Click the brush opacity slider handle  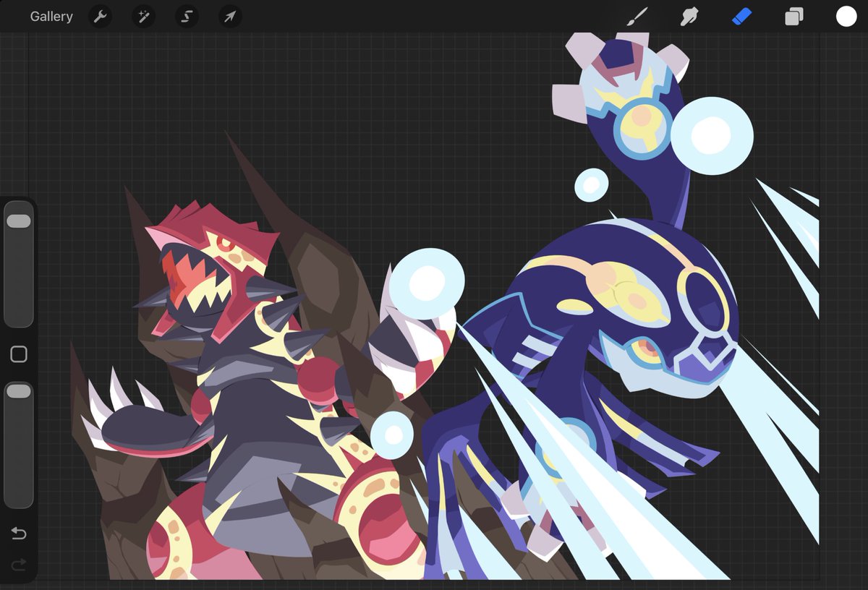[19, 391]
